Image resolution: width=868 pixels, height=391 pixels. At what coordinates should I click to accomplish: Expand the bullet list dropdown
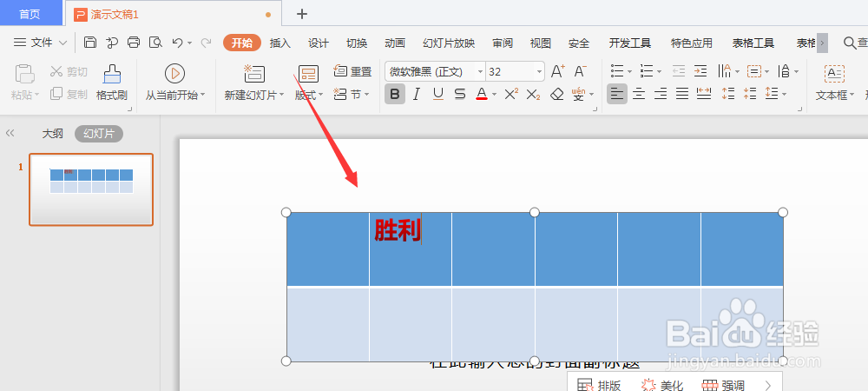[x=630, y=71]
